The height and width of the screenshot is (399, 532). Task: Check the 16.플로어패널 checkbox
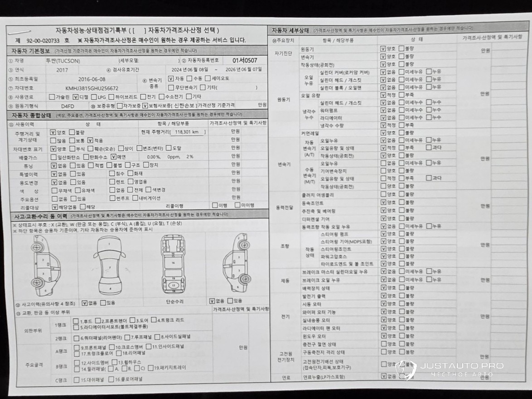[x=111, y=379]
